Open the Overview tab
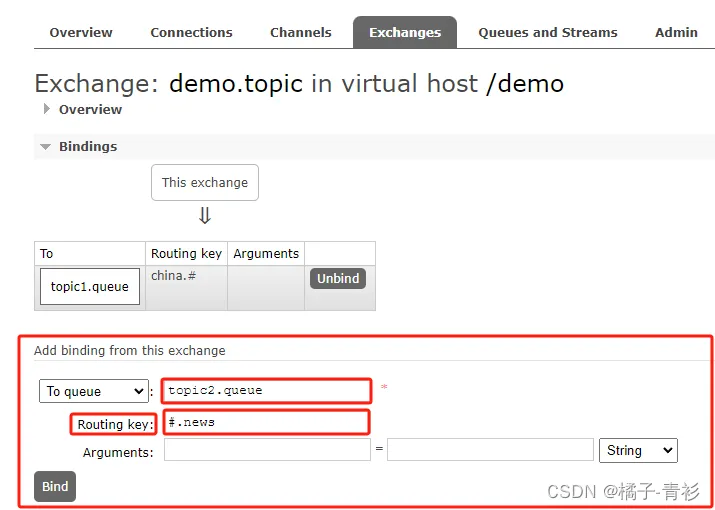 coord(81,32)
